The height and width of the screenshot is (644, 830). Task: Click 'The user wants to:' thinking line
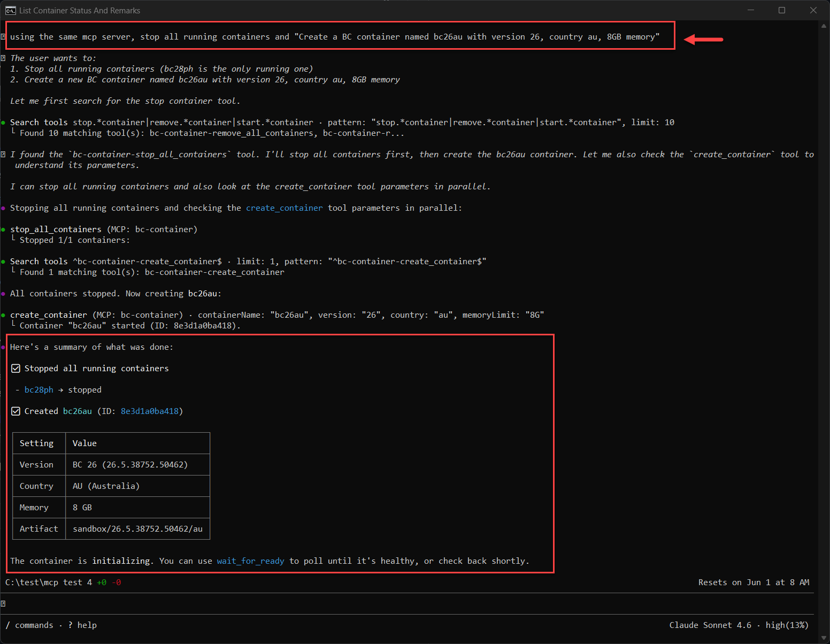[x=53, y=58]
